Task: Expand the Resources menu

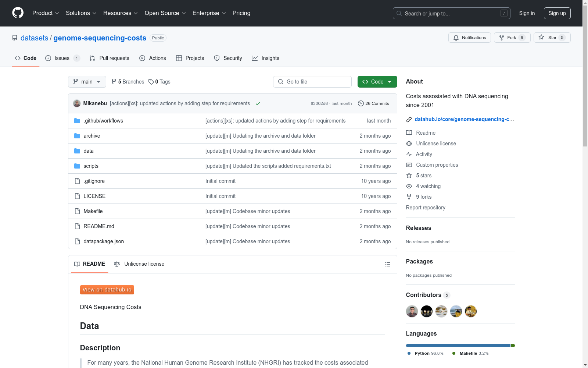Action: [x=121, y=13]
